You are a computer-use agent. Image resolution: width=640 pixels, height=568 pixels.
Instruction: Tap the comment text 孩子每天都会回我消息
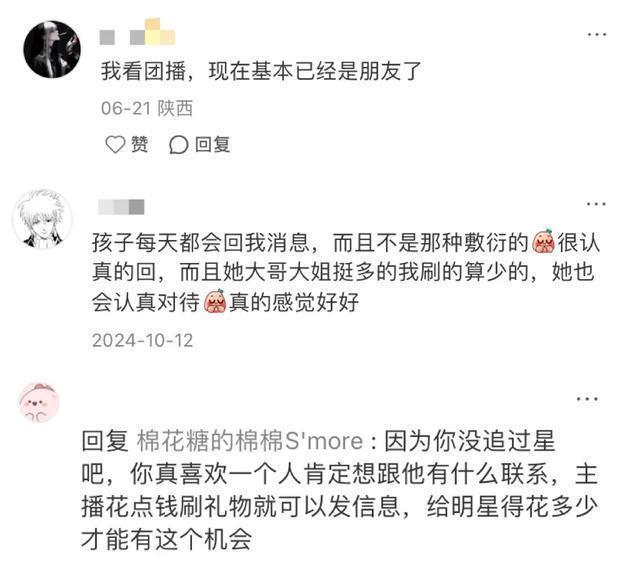(200, 242)
